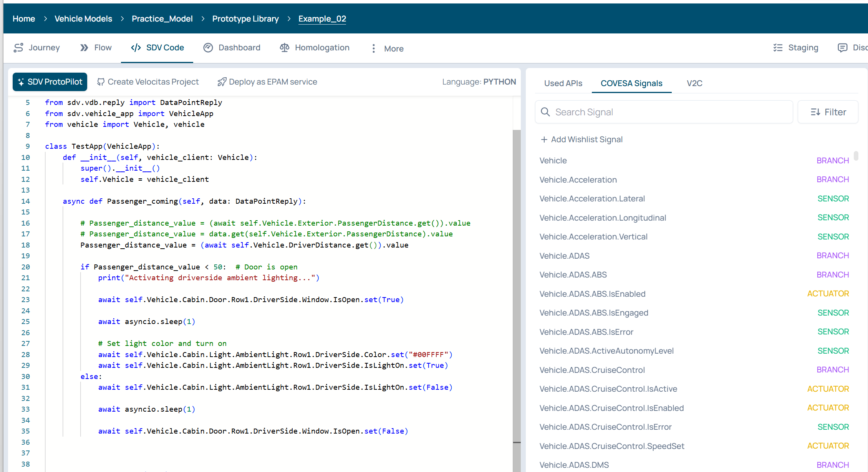Click the Staging checklist icon
This screenshot has width=868, height=472.
click(x=778, y=48)
